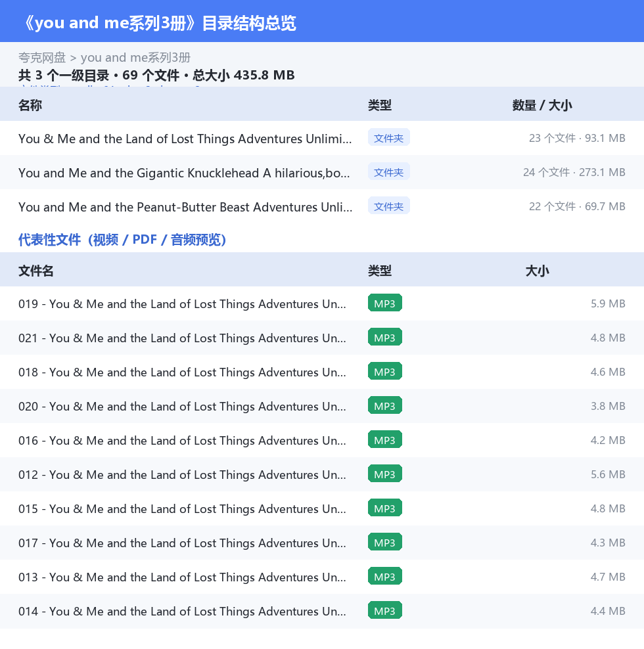Click the '23 个文件 · 93.1 MB' value
Screen dimensions: 644x649
(577, 138)
